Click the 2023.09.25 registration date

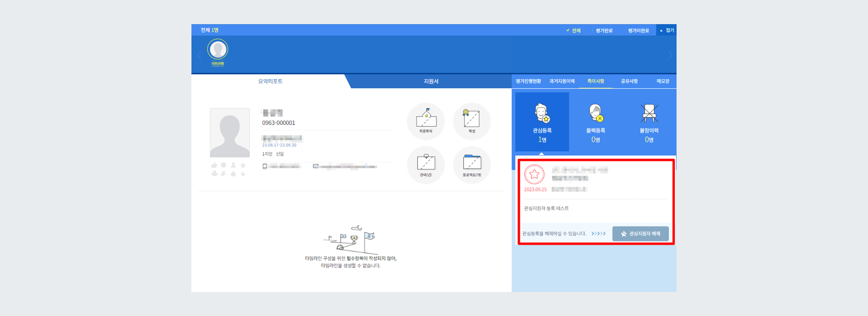535,190
